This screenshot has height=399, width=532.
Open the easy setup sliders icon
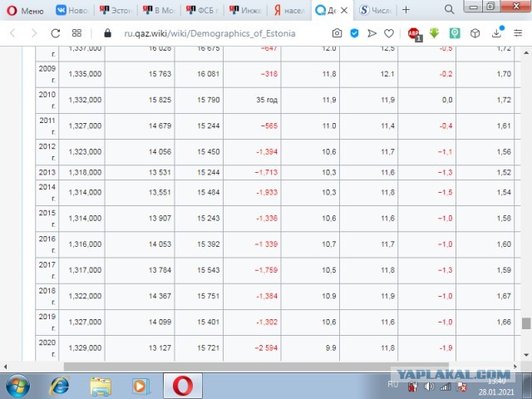tap(518, 33)
